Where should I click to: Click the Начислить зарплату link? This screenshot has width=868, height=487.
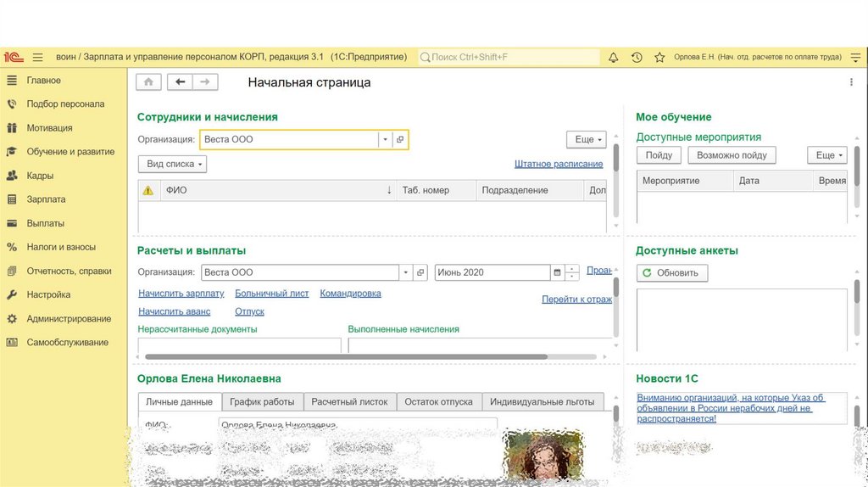tap(181, 294)
